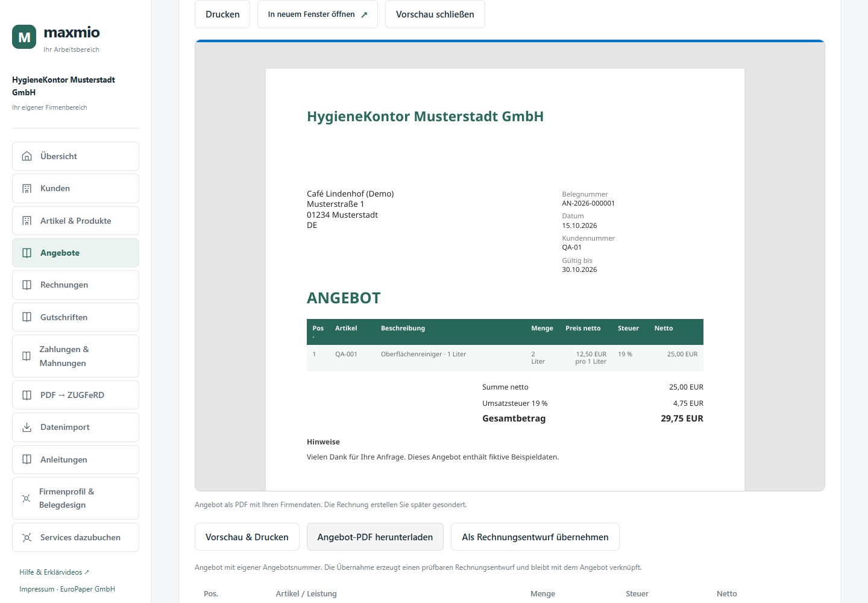
Task: Click the home icon beside Übersicht
Action: (27, 156)
